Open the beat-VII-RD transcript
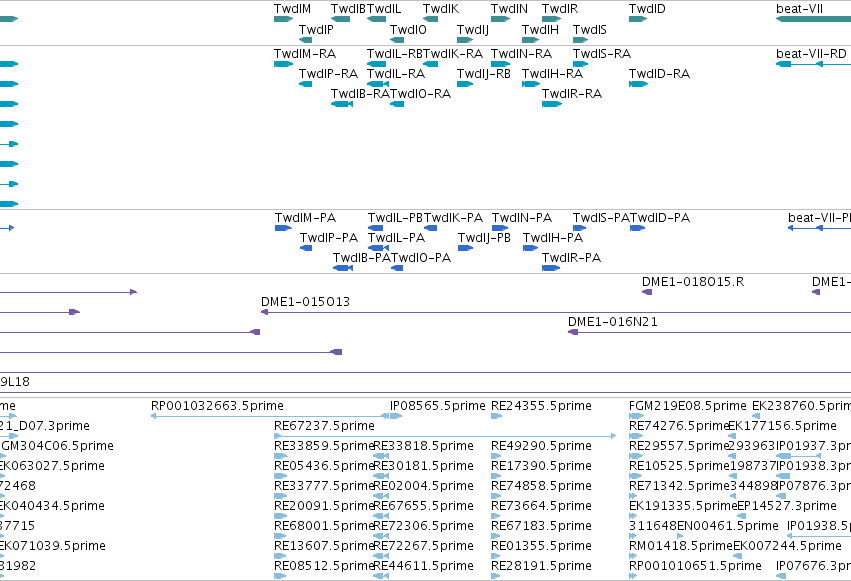The image size is (851, 581). [x=814, y=64]
